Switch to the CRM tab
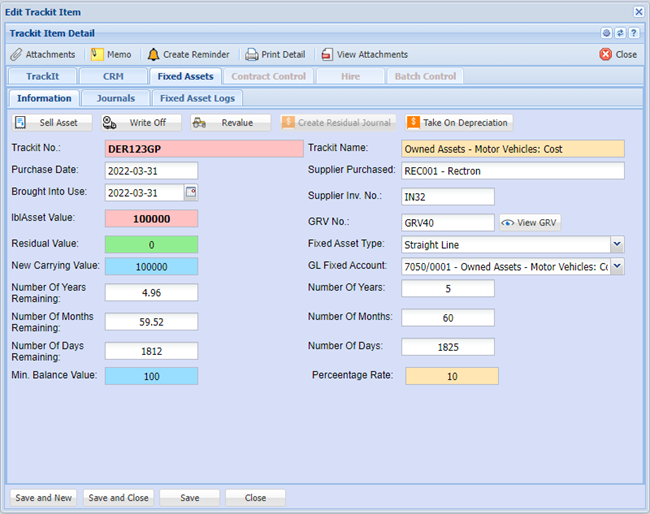Image resolution: width=650 pixels, height=514 pixels. pyautogui.click(x=112, y=76)
